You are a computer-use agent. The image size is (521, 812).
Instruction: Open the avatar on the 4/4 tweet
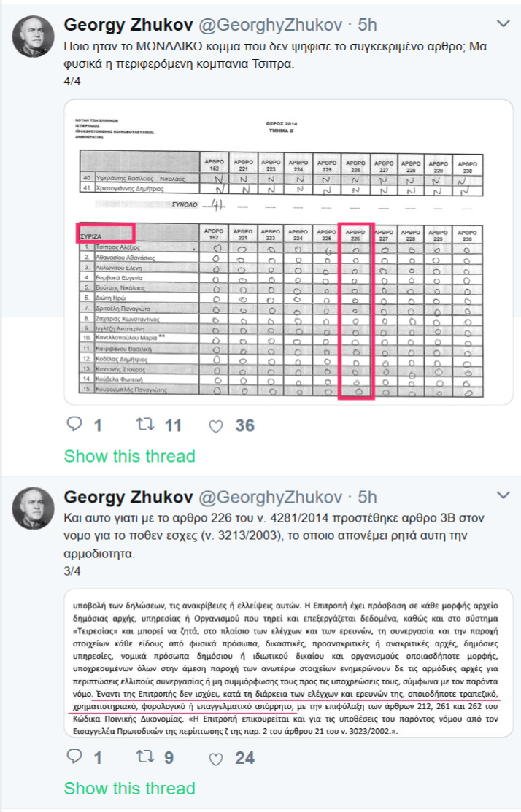coord(33,36)
